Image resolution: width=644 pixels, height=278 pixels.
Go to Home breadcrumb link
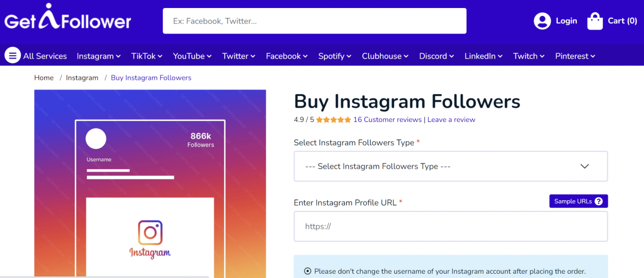44,78
